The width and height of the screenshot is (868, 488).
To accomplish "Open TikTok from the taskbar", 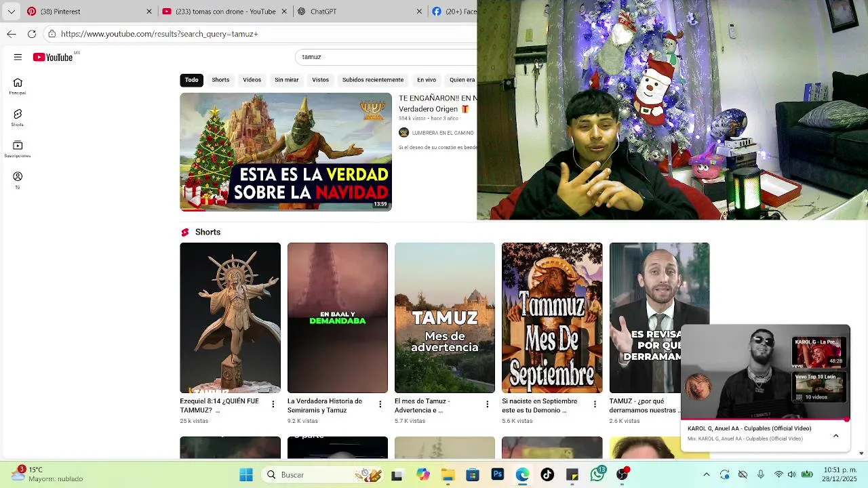I will click(x=547, y=475).
